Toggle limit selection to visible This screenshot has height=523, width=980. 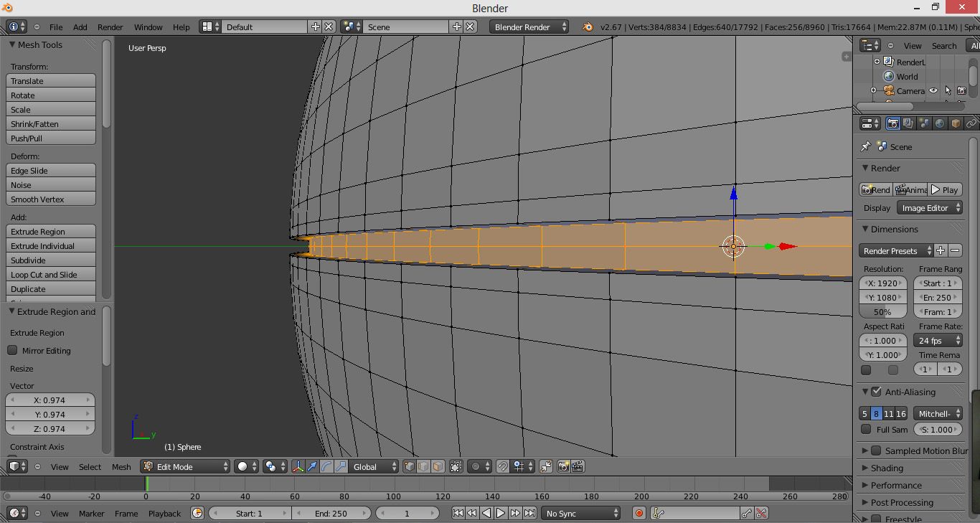456,466
